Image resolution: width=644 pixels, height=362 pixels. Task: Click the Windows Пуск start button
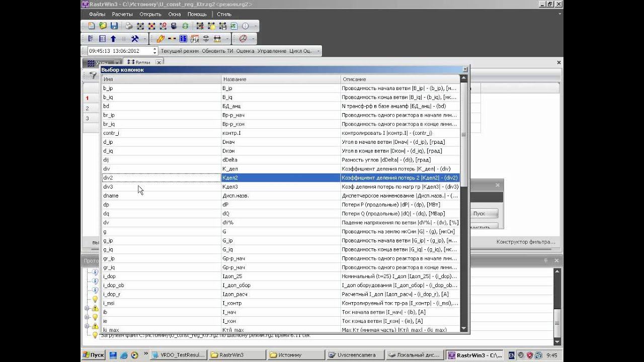point(94,355)
